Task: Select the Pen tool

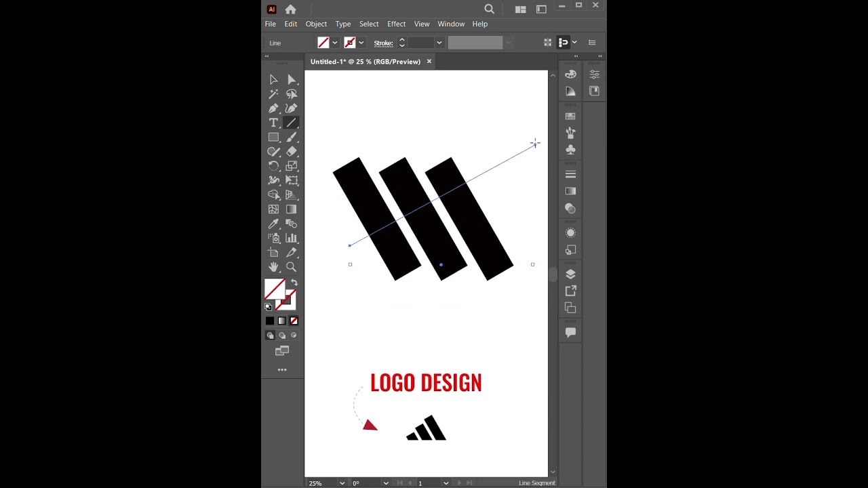Action: [273, 108]
